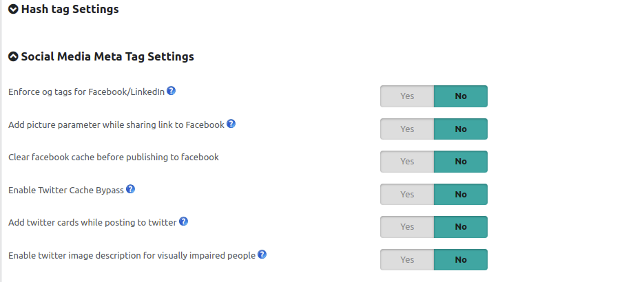Expand Hash tag Settings via chevron icon

[x=13, y=9]
